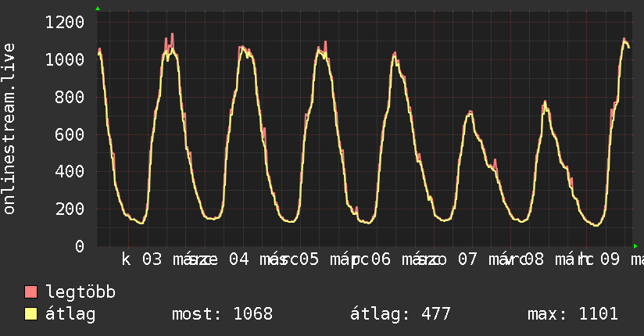
Task: Click the 05 date label on x-axis
Action: click(309, 259)
